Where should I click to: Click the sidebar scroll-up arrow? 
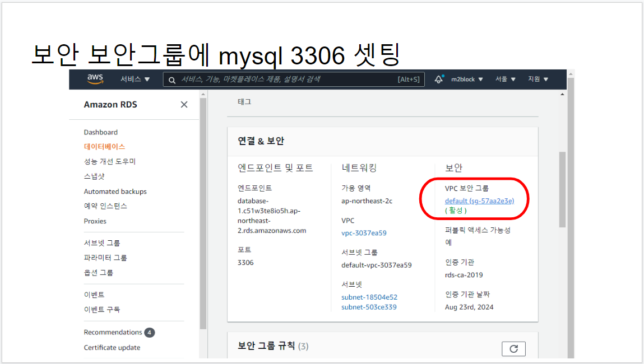point(203,95)
